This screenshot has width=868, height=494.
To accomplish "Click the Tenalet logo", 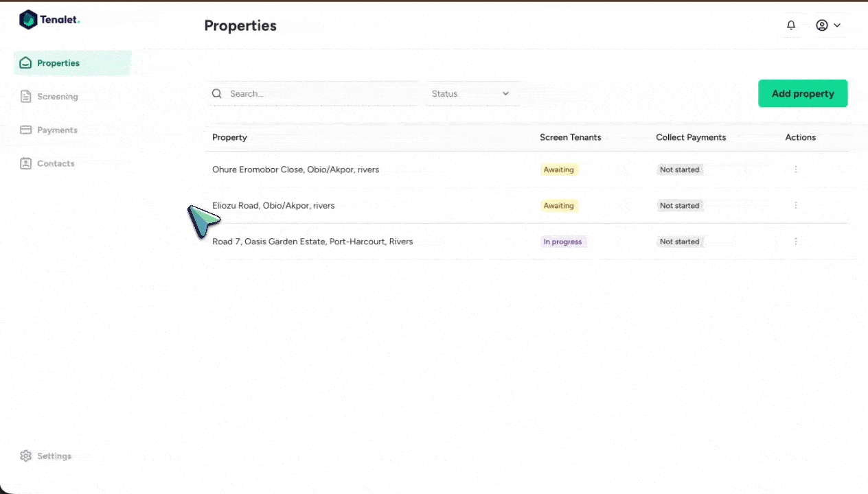I will click(x=48, y=19).
